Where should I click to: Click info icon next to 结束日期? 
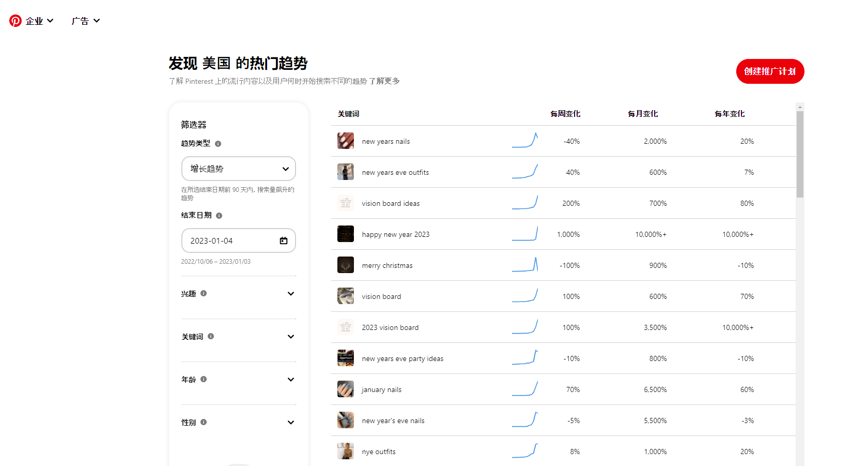click(219, 216)
